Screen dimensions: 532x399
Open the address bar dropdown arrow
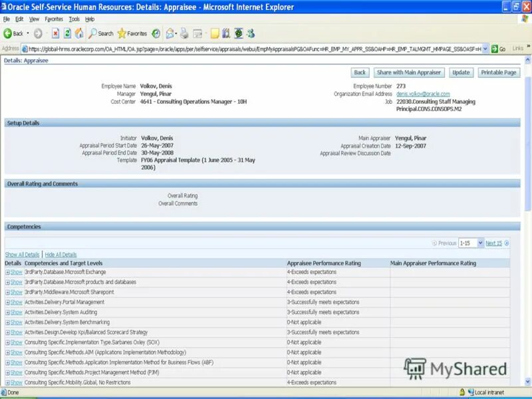485,49
